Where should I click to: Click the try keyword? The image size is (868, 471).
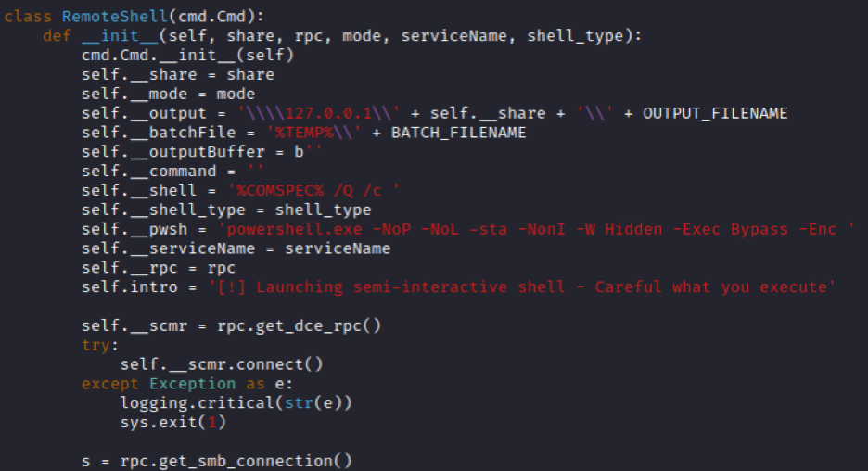click(96, 345)
